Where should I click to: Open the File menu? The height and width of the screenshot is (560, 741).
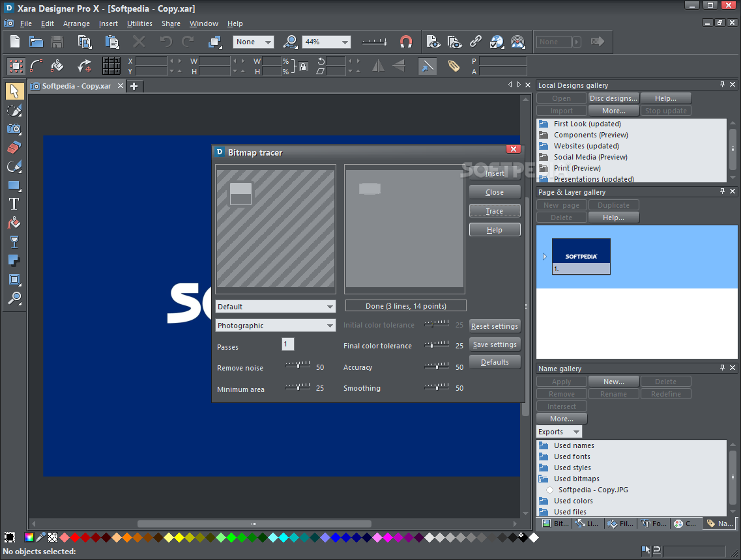click(26, 23)
